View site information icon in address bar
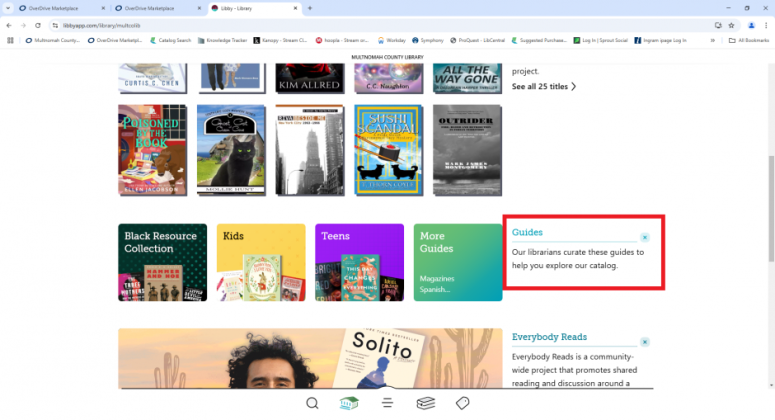 click(55, 25)
